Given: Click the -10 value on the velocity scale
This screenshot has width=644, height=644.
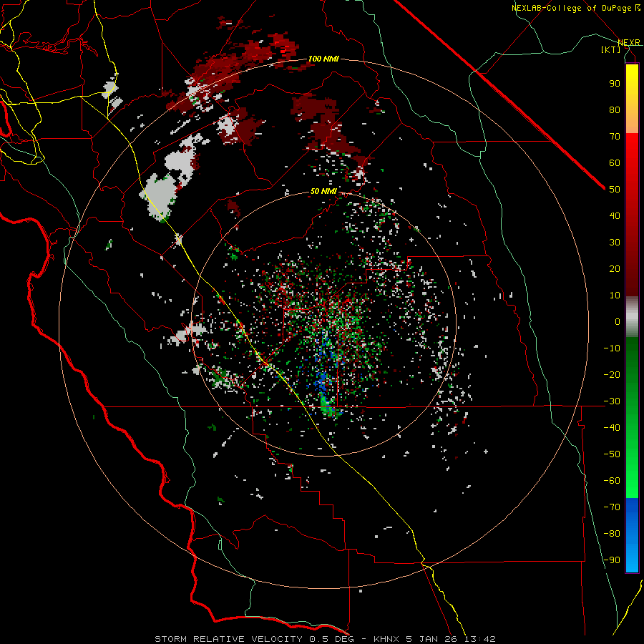Looking at the screenshot, I should tap(612, 348).
